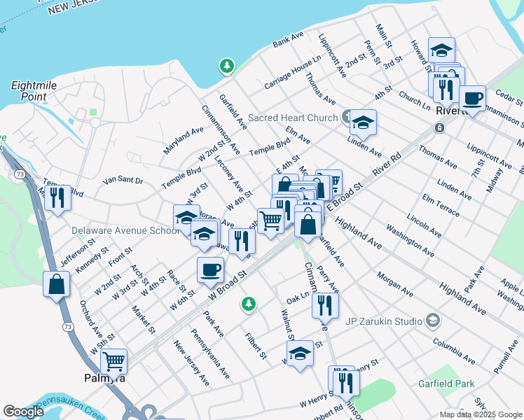Click the Sacred Heart Church label

click(293, 118)
